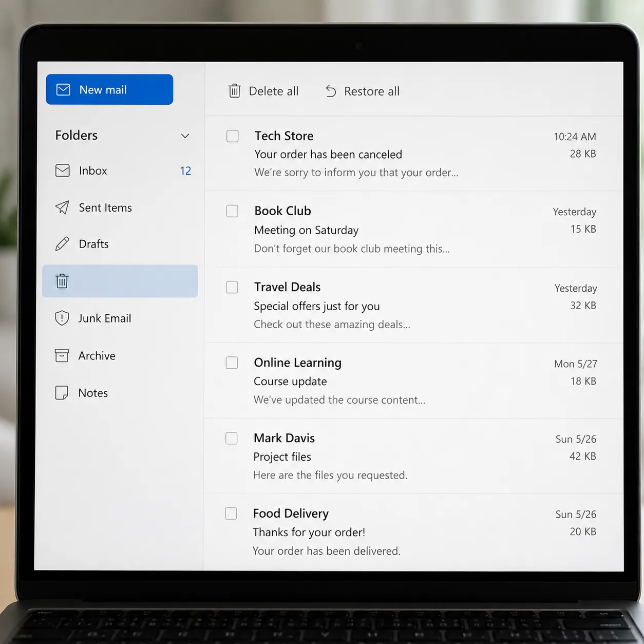Click the Junk Email shield icon
644x644 pixels.
[62, 318]
